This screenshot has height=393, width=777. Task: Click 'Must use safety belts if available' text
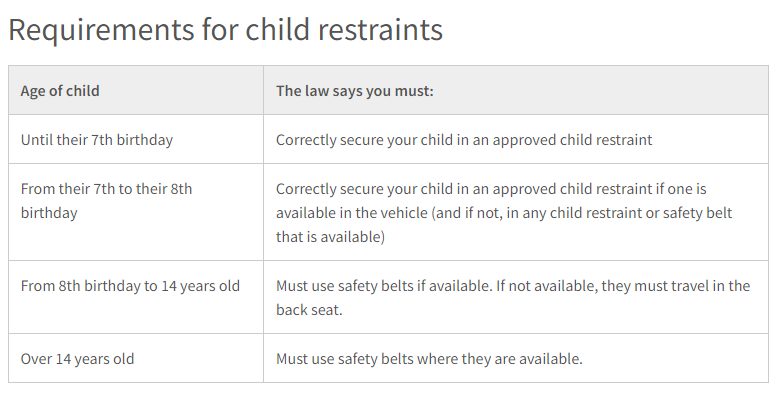tap(384, 286)
